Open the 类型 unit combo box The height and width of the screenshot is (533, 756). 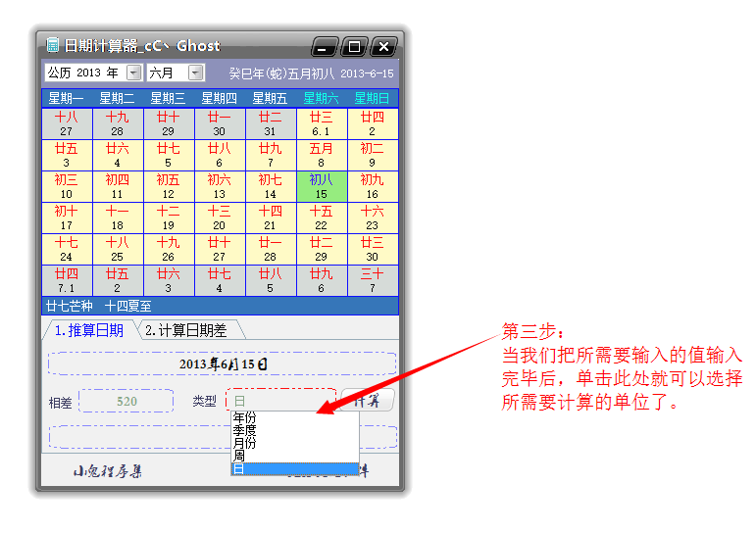point(280,401)
